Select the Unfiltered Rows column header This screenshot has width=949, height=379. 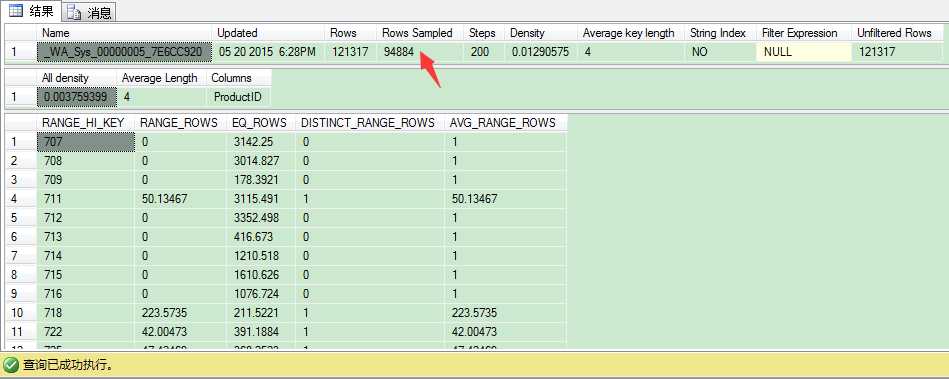(897, 33)
